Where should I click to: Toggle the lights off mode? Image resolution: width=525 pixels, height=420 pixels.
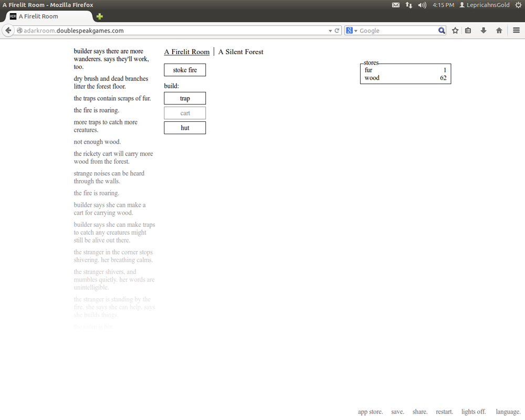pos(473,412)
